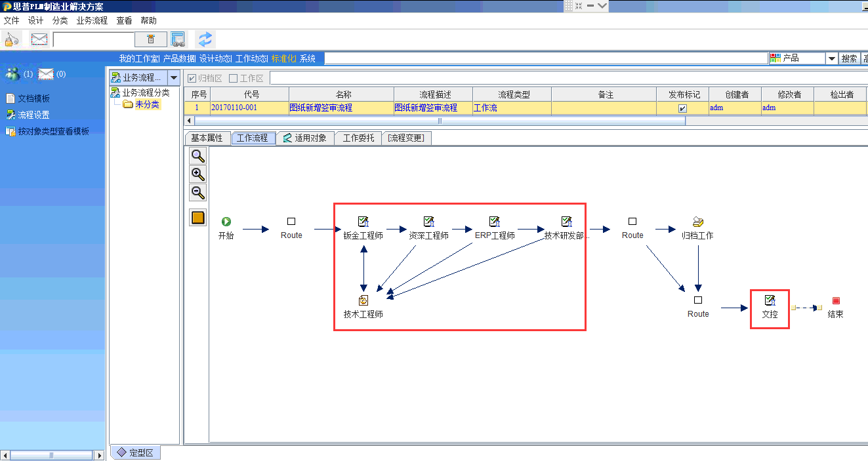868x461 pixels.
Task: Go to 工作动态 navigation link
Action: click(x=251, y=58)
